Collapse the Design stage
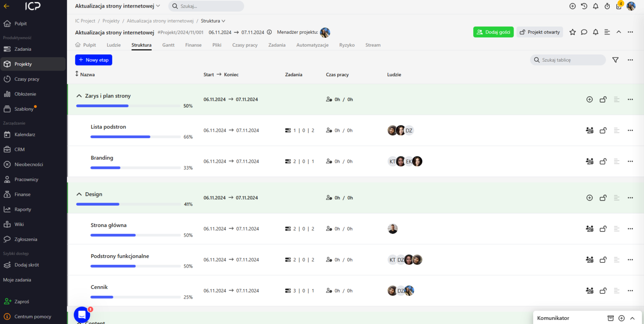 pos(79,194)
